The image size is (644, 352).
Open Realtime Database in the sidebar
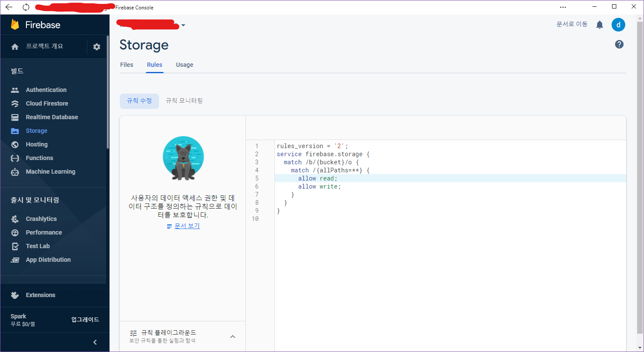coord(52,117)
